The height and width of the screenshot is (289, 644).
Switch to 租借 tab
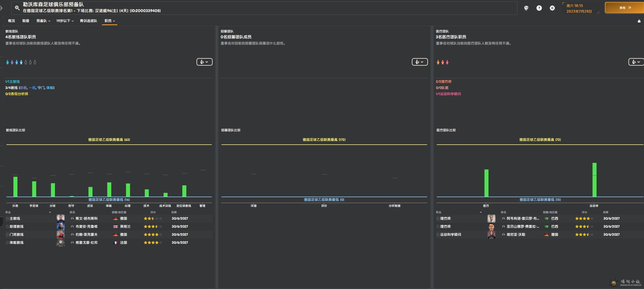[26, 21]
